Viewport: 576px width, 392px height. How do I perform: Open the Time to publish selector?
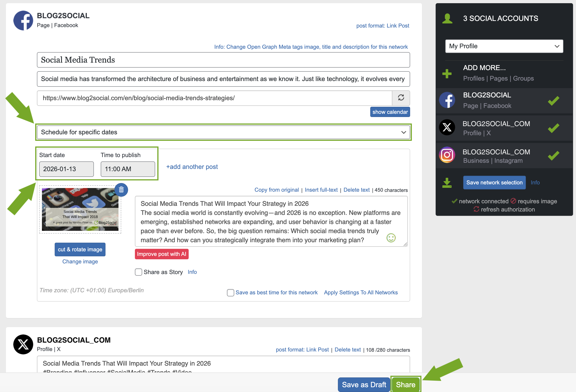point(128,169)
